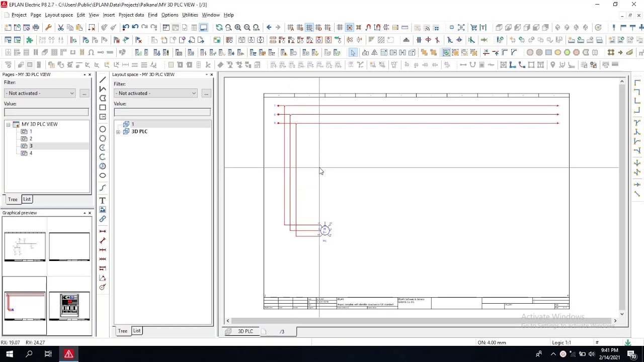The image size is (644, 362).
Task: Toggle grid A display
Action: click(x=290, y=27)
